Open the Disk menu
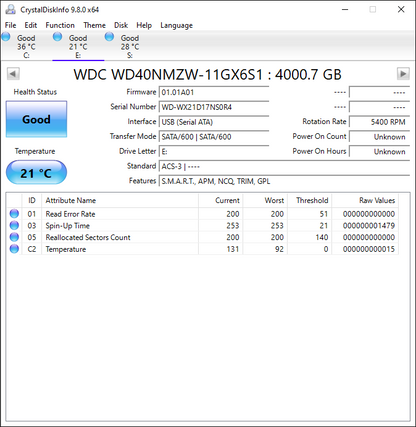Image resolution: width=416 pixels, height=427 pixels. pyautogui.click(x=121, y=25)
